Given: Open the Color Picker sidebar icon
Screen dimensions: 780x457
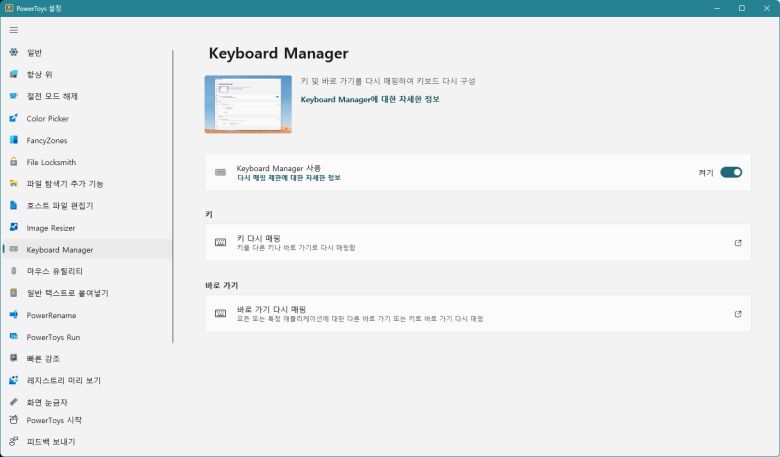Looking at the screenshot, I should click(x=13, y=118).
